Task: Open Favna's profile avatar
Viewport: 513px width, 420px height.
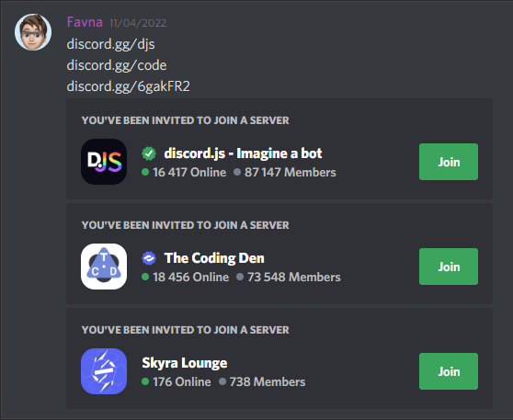Action: (x=33, y=32)
